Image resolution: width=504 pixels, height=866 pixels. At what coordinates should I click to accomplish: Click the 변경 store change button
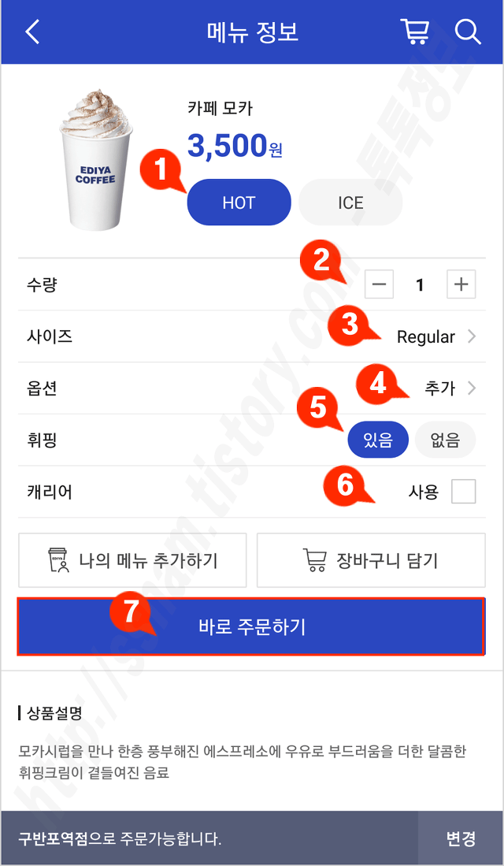(461, 838)
